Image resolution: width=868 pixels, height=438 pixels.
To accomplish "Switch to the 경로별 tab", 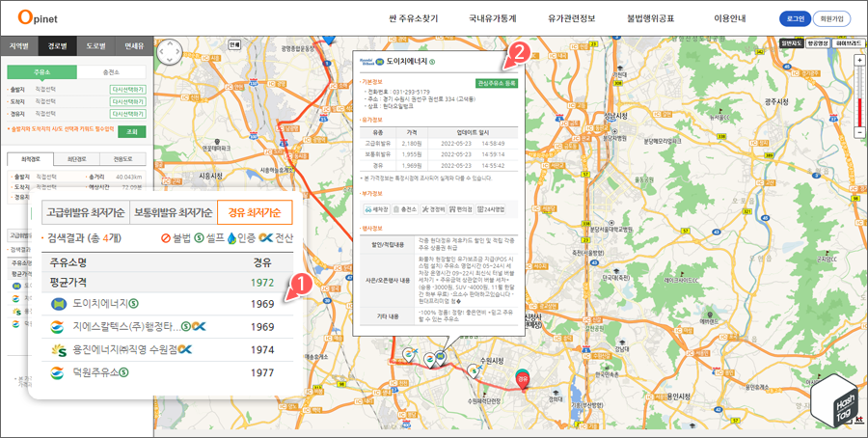I will tap(58, 46).
